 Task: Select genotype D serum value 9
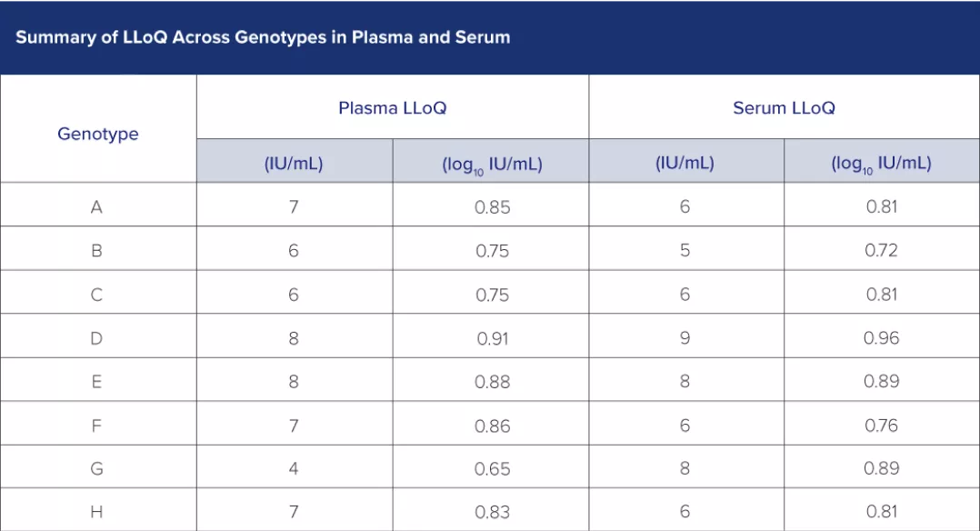(685, 338)
